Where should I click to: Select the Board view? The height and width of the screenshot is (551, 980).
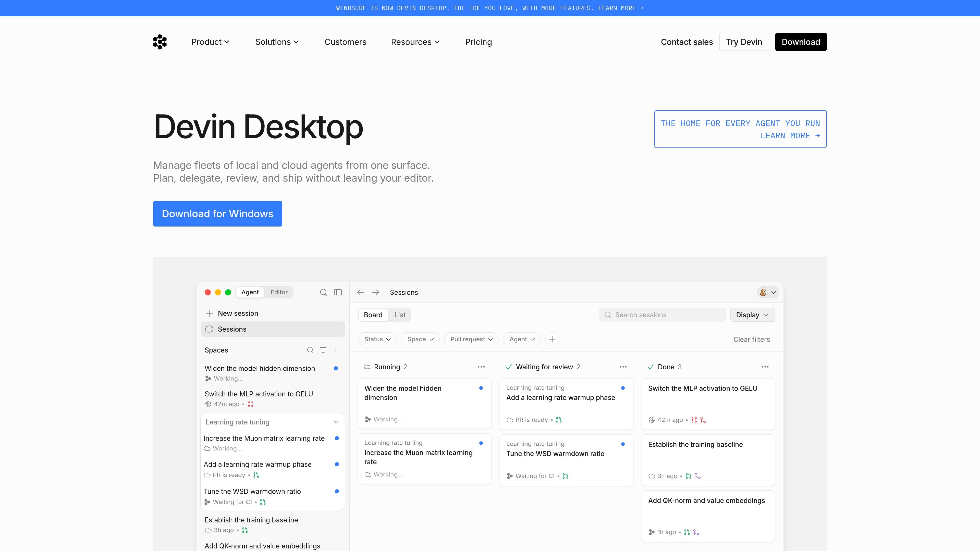(373, 315)
